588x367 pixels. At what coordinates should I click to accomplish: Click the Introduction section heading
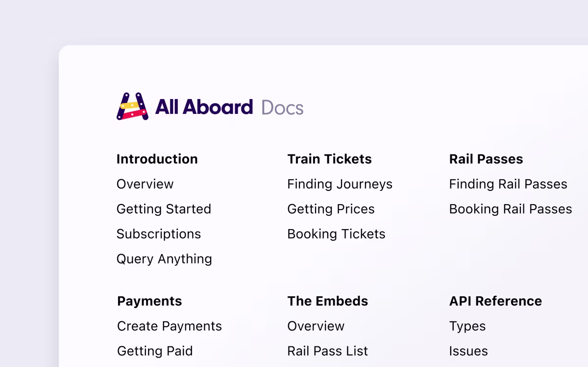157,159
